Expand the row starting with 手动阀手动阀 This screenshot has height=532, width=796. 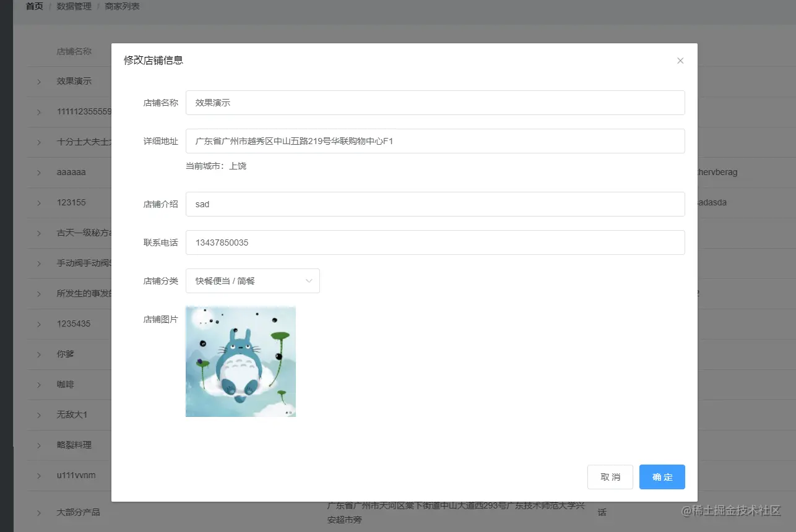[x=38, y=264]
